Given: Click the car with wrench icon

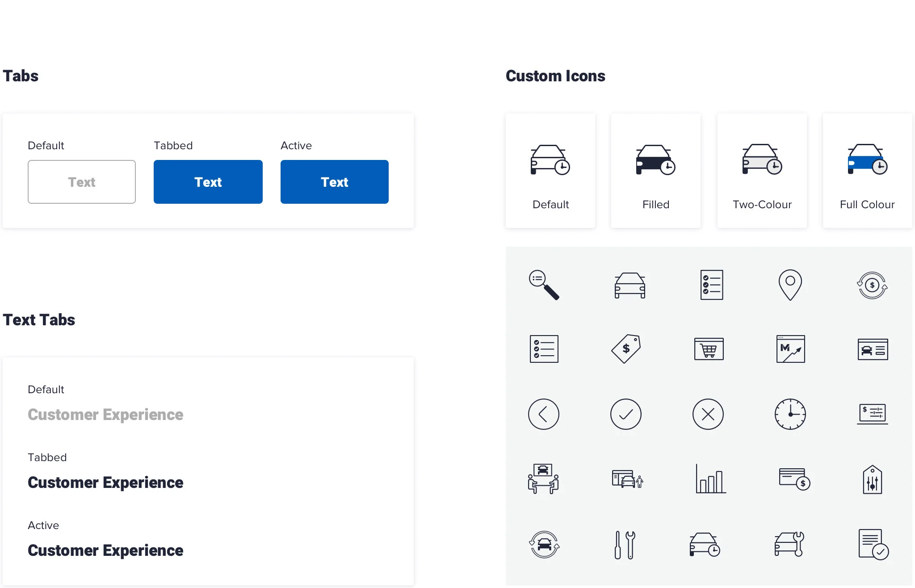Looking at the screenshot, I should [789, 544].
